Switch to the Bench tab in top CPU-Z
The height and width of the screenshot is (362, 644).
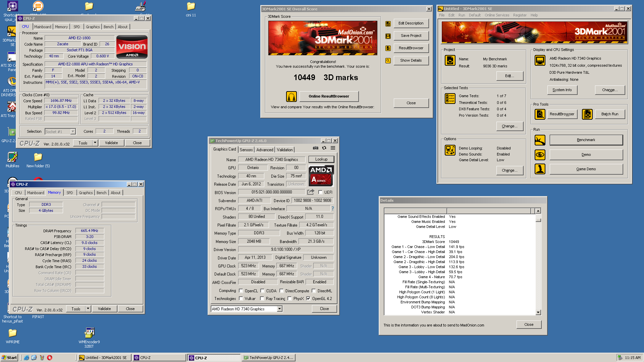(x=108, y=27)
